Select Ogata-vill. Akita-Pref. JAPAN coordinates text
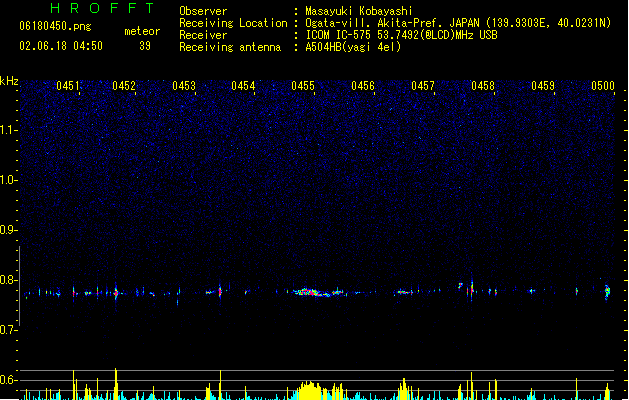 point(458,23)
